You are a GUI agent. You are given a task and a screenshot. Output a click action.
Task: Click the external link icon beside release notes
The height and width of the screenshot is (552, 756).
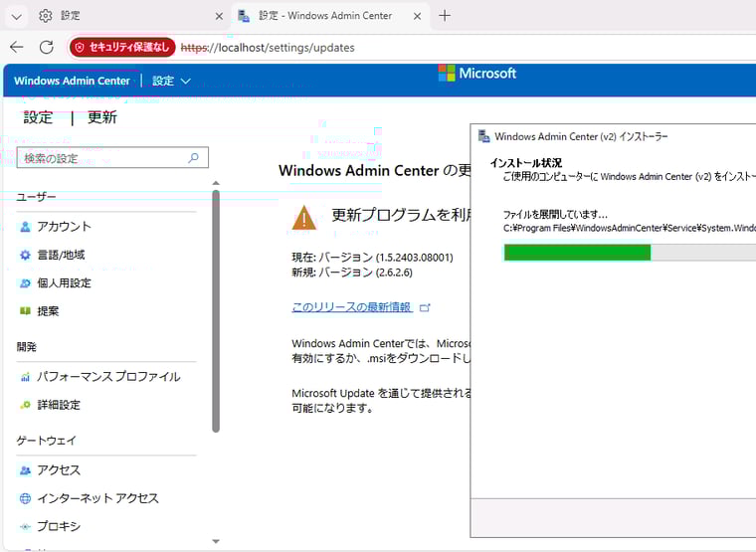[425, 307]
